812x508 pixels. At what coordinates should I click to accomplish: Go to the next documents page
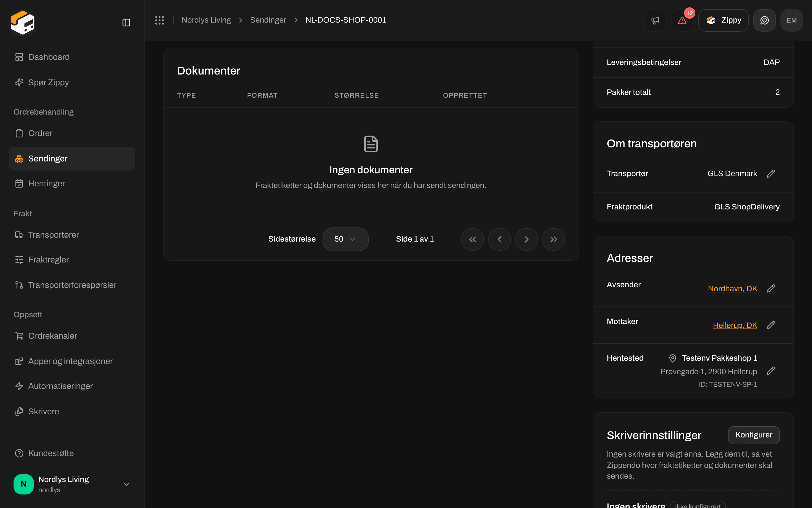526,239
